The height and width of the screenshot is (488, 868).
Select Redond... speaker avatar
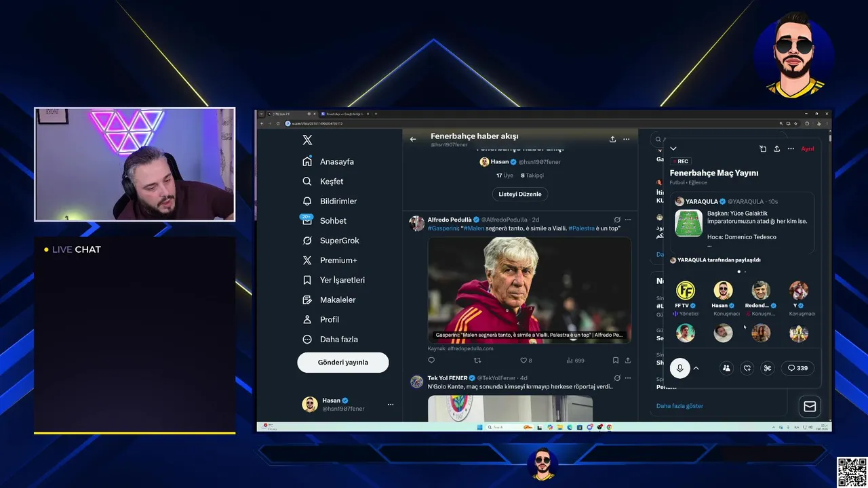coord(761,291)
